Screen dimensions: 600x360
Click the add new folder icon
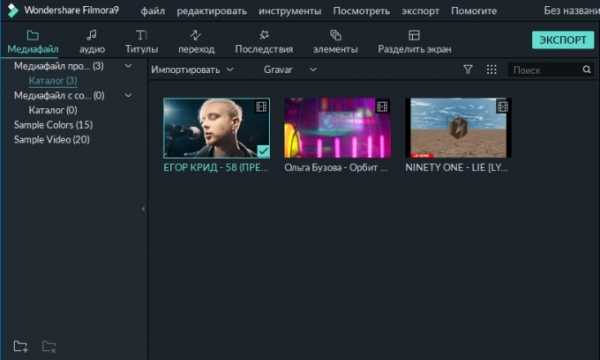20,346
